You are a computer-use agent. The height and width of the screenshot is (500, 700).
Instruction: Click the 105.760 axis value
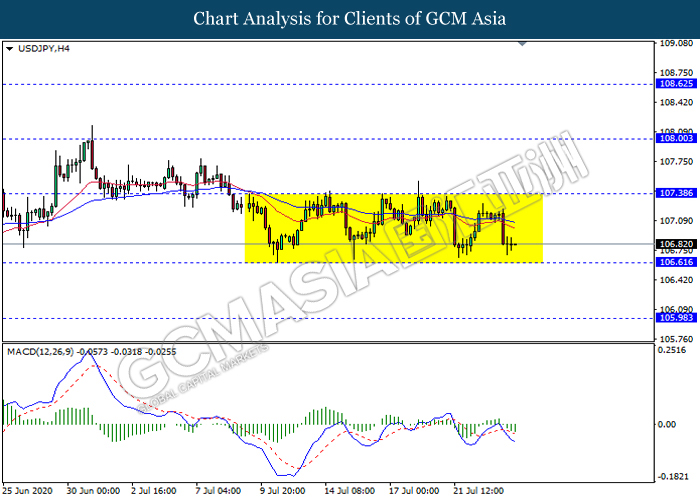click(676, 339)
